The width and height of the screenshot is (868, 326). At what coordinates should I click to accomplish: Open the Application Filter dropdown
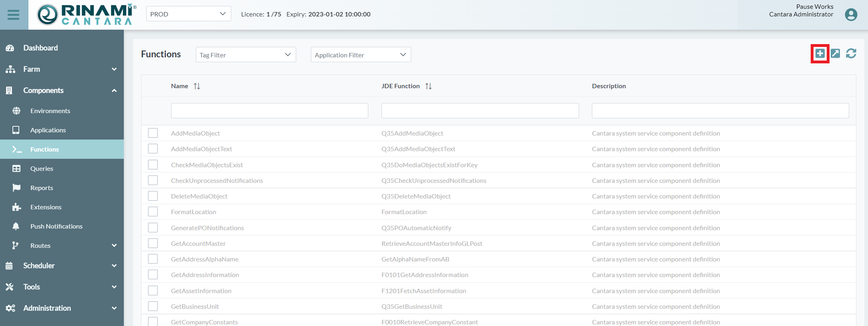(x=361, y=55)
